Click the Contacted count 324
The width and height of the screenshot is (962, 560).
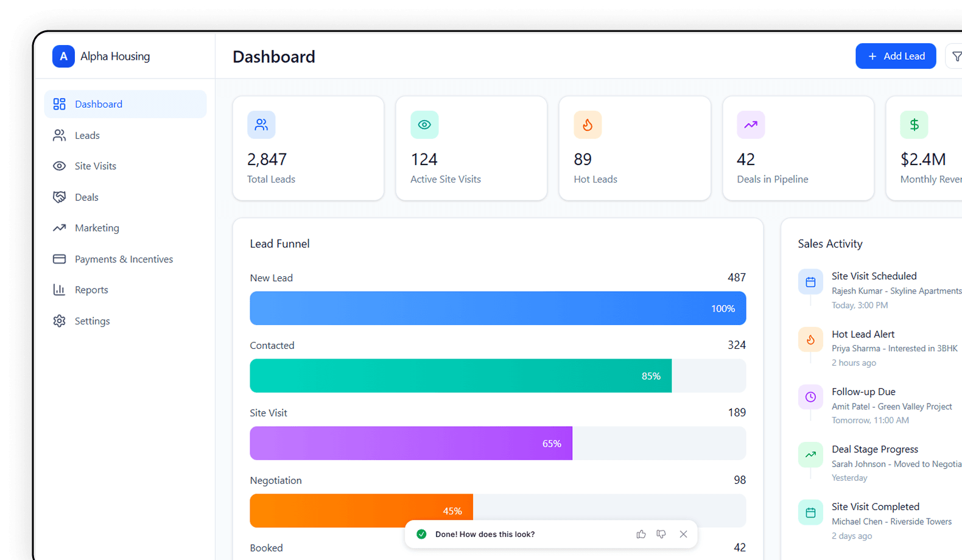(737, 345)
